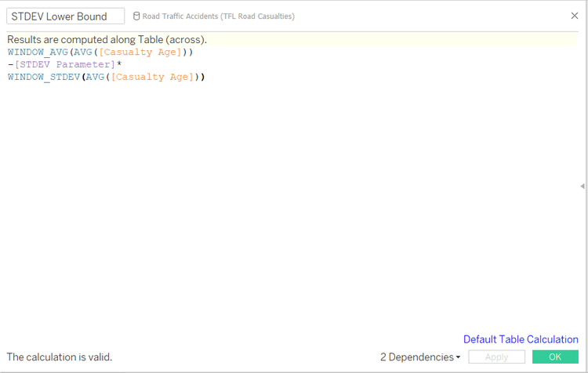The height and width of the screenshot is (373, 588).
Task: Expand the function list side panel arrow
Action: coord(582,186)
